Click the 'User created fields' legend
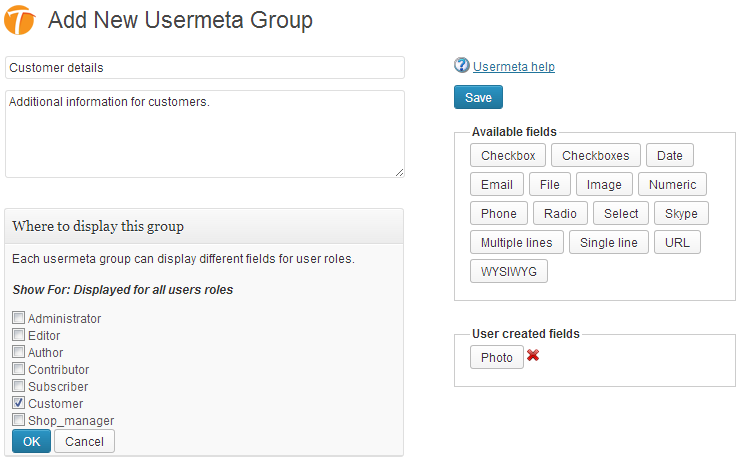 525,334
